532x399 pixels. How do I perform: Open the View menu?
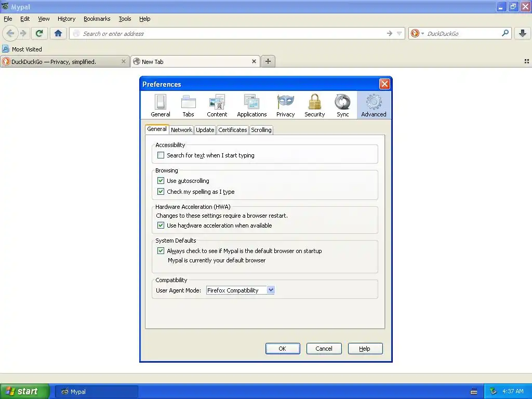pyautogui.click(x=44, y=19)
